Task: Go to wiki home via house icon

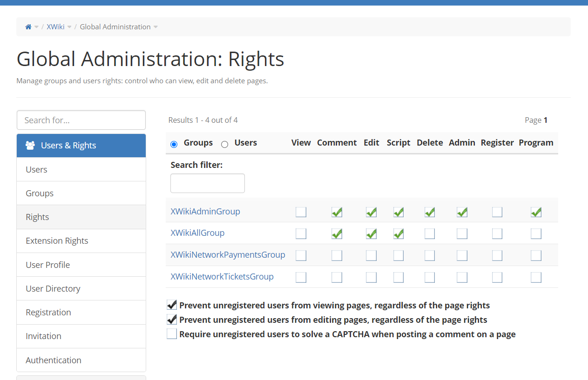Action: point(28,27)
